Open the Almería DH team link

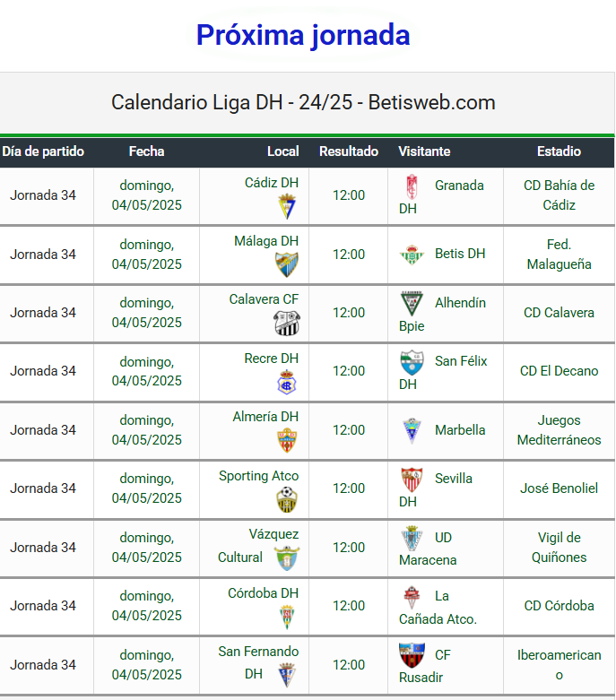tap(265, 417)
